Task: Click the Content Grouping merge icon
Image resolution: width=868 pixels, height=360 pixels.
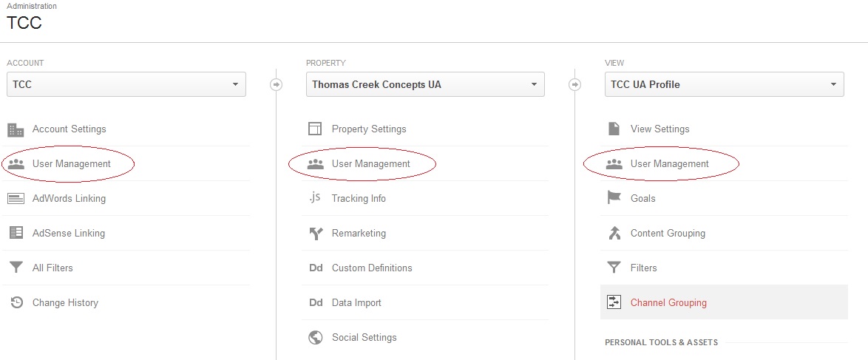Action: pyautogui.click(x=614, y=233)
